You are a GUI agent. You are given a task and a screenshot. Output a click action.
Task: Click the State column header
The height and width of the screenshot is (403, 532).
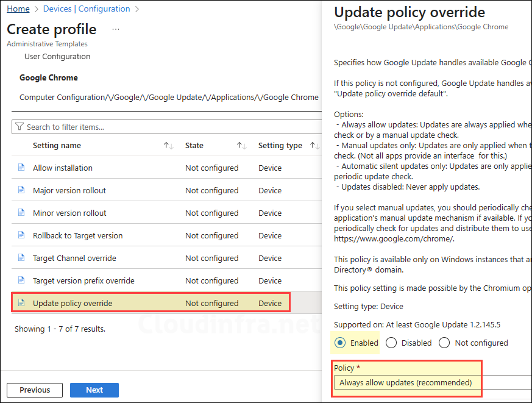[x=194, y=146]
